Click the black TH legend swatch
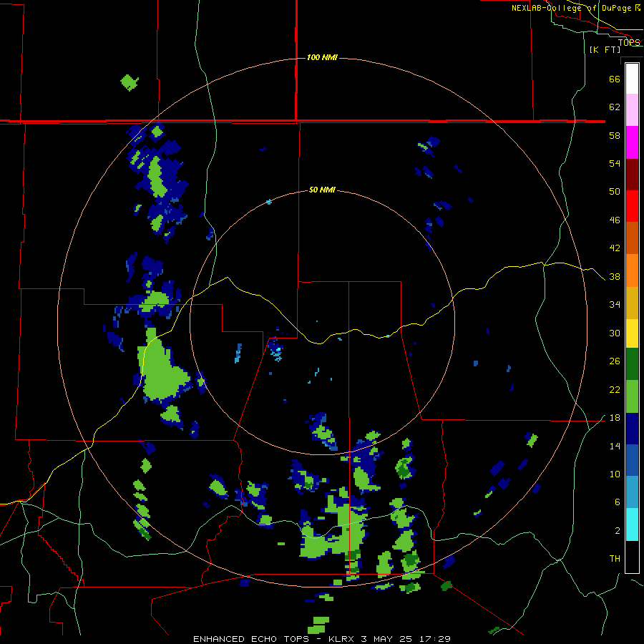The image size is (644, 644). [x=632, y=557]
